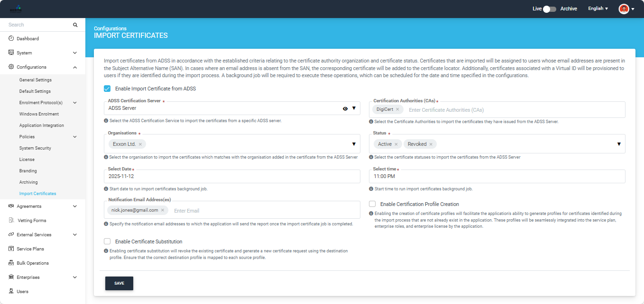
Task: Click the eye icon in ADSS Certification Server field
Action: pyautogui.click(x=345, y=108)
